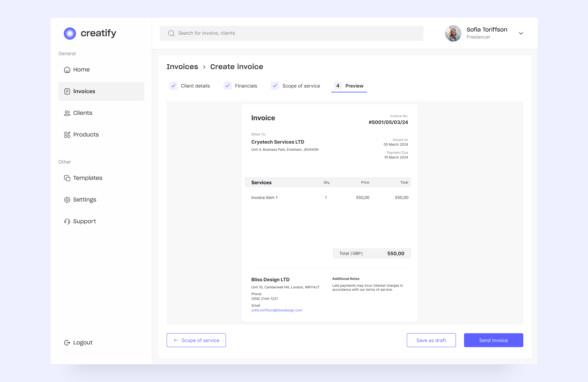588x382 pixels.
Task: Go back with Scope of service button
Action: (x=196, y=340)
